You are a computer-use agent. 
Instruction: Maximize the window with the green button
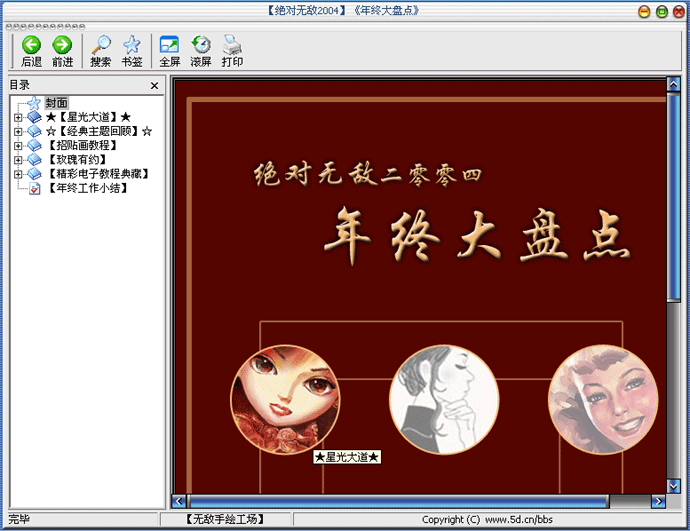(661, 11)
